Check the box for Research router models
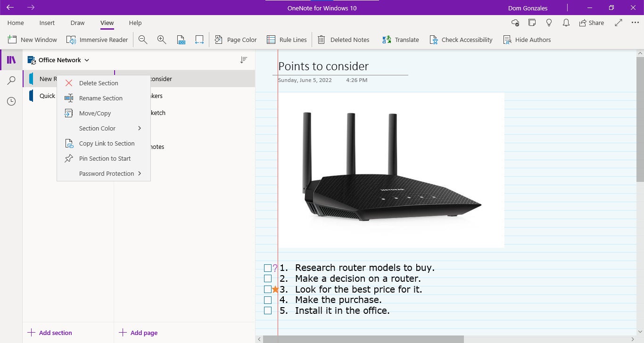This screenshot has width=644, height=343. tap(268, 268)
